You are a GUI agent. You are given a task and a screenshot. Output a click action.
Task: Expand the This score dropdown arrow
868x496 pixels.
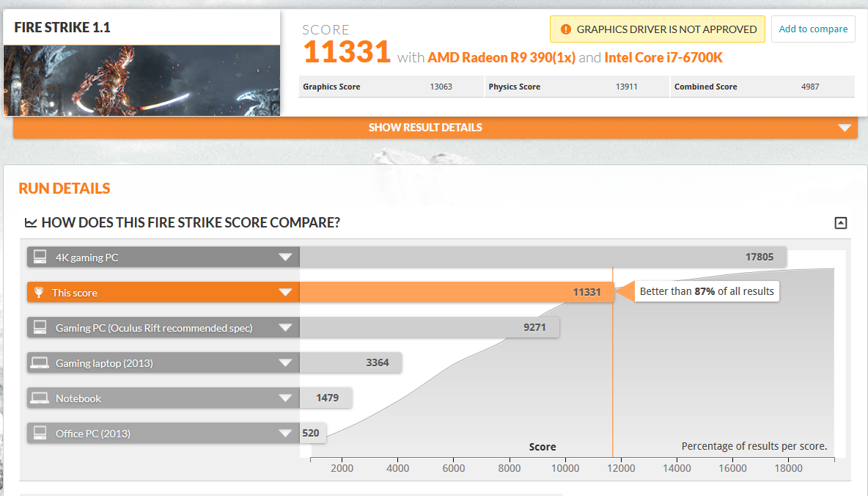(x=285, y=292)
